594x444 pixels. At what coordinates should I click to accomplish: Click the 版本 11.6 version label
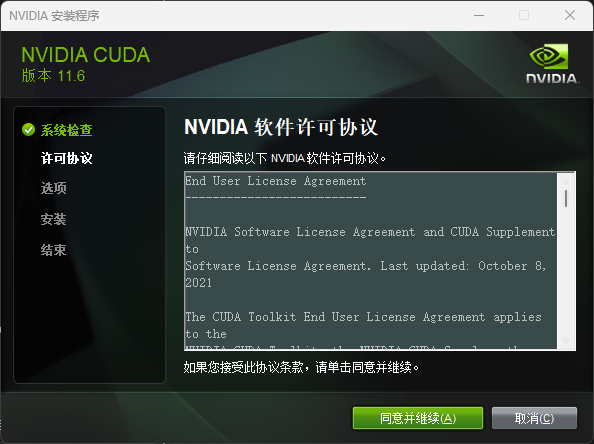tap(53, 76)
